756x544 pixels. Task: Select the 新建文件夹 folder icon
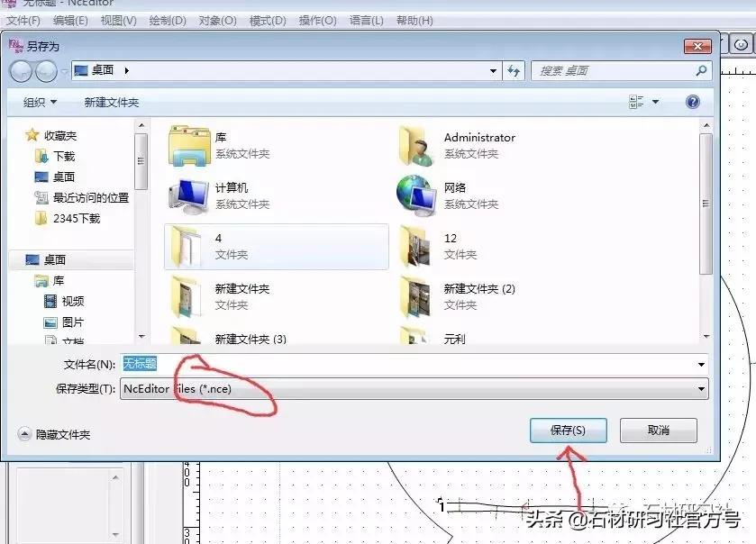pos(187,297)
